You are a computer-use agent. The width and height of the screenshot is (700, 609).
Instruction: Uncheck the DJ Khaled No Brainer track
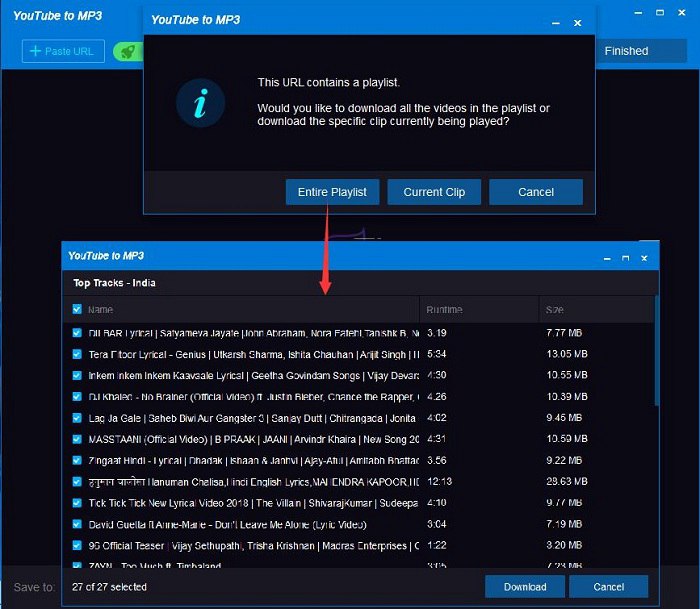pyautogui.click(x=77, y=396)
